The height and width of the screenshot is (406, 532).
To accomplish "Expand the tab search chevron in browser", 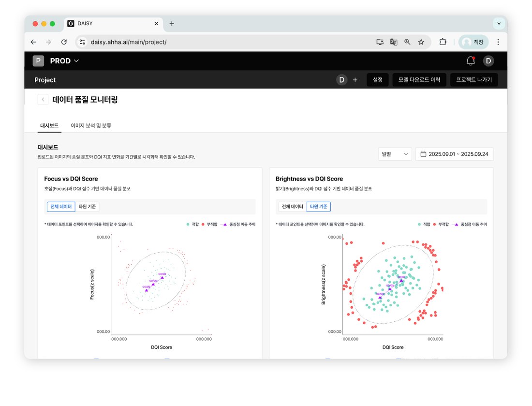I will coord(499,23).
